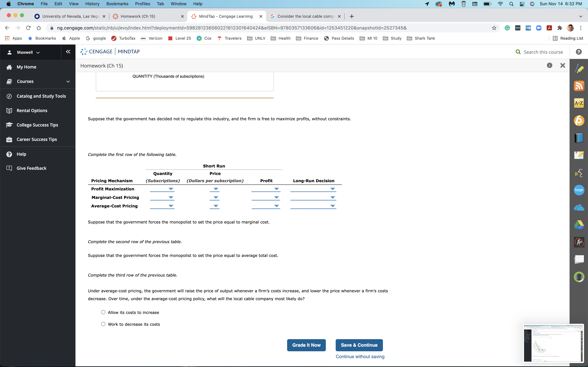Open the highlighter pencil tool in right toolbar

(579, 68)
